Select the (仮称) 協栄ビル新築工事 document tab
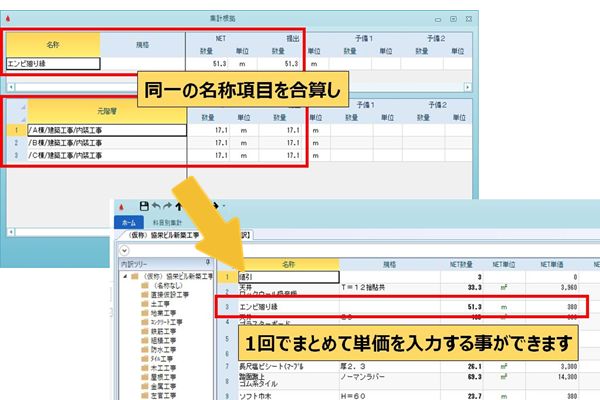Viewport: 600px width, 400px height. click(x=162, y=235)
